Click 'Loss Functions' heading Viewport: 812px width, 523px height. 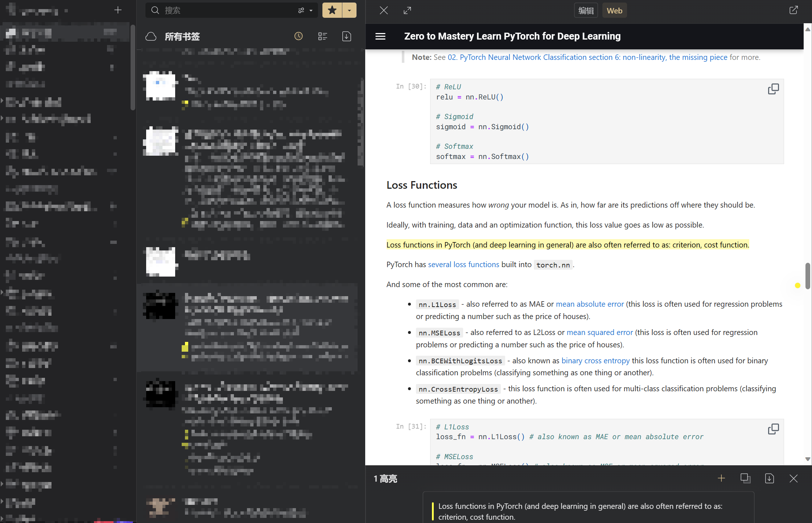(x=422, y=185)
